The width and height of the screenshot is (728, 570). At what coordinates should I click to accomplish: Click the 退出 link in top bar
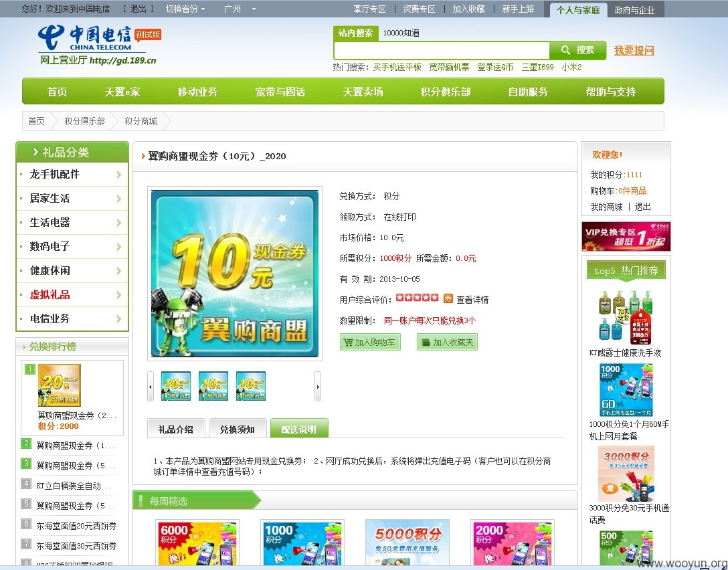click(138, 9)
